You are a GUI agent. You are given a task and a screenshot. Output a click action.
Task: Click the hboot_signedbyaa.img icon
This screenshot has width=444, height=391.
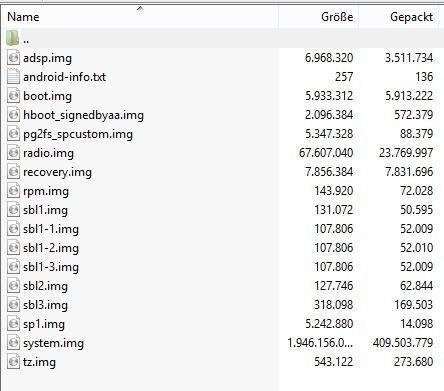pyautogui.click(x=13, y=115)
